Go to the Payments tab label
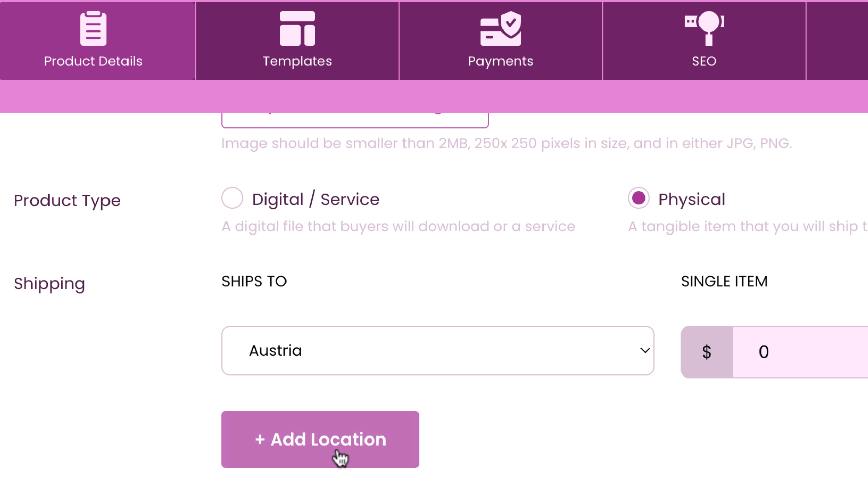This screenshot has height=488, width=868. pos(500,61)
